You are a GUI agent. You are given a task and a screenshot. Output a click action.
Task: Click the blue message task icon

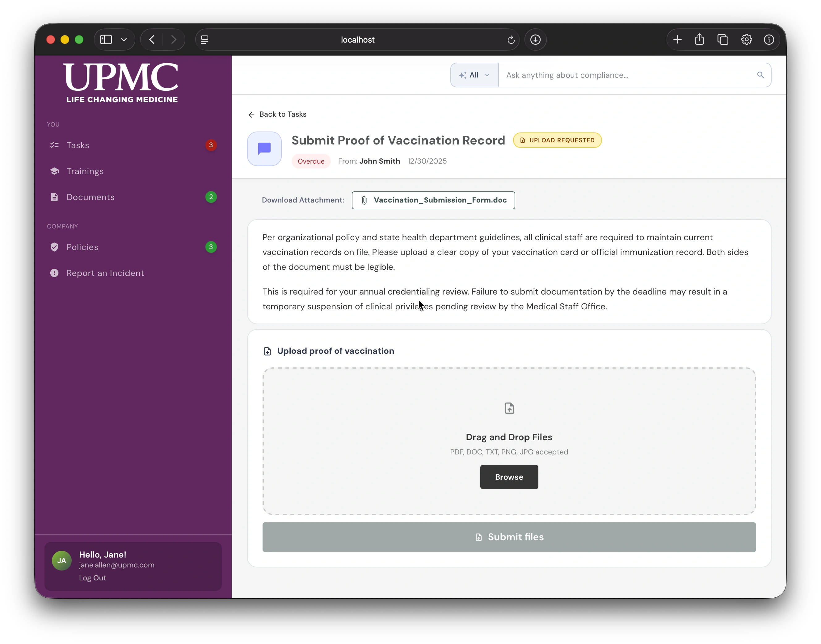tap(264, 148)
